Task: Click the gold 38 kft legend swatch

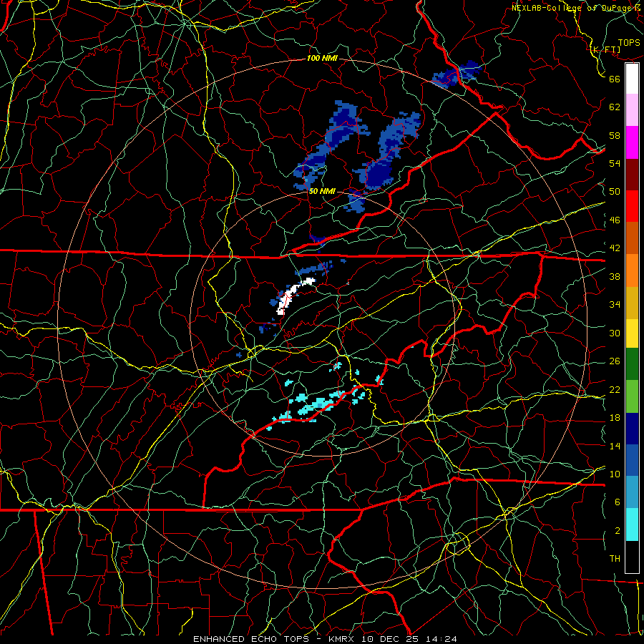Action: coord(632,302)
